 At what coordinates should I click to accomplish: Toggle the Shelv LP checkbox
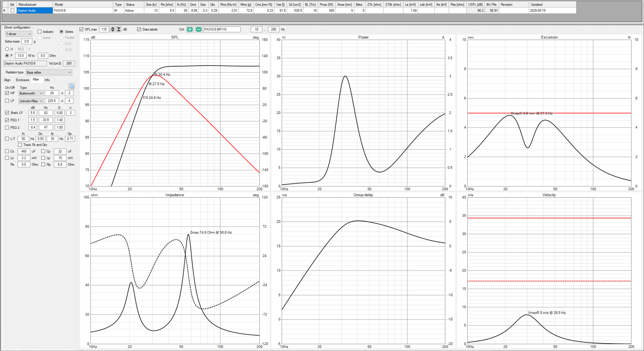coord(7,112)
